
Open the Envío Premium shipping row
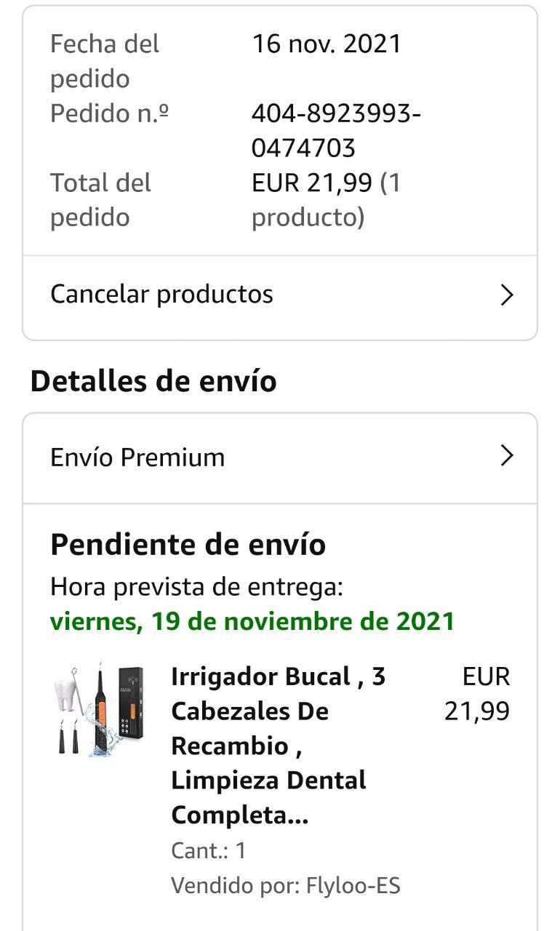[137, 457]
